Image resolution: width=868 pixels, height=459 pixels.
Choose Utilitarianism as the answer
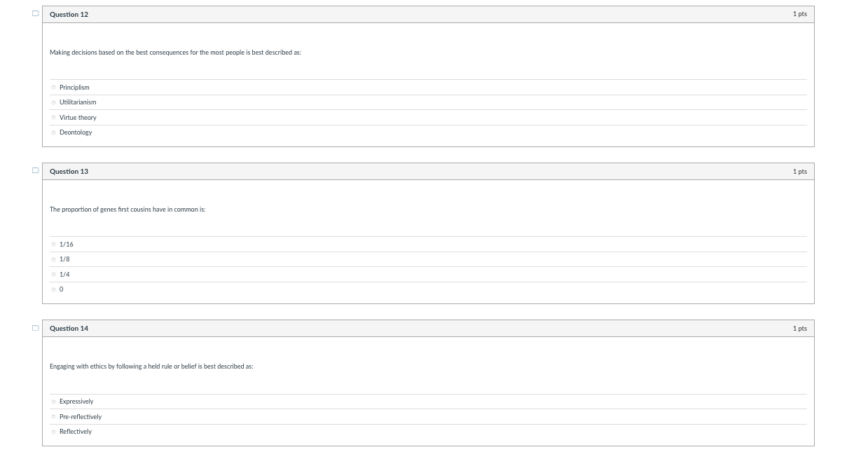tap(54, 102)
